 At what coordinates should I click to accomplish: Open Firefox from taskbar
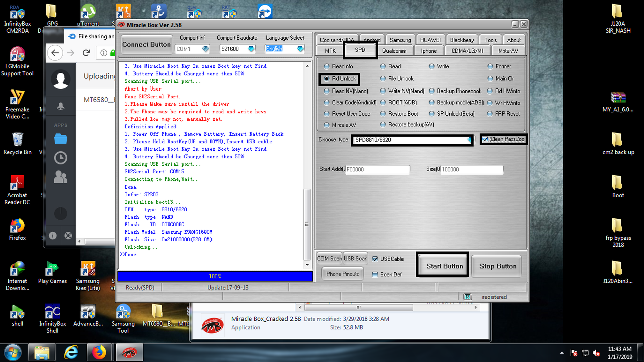[100, 353]
